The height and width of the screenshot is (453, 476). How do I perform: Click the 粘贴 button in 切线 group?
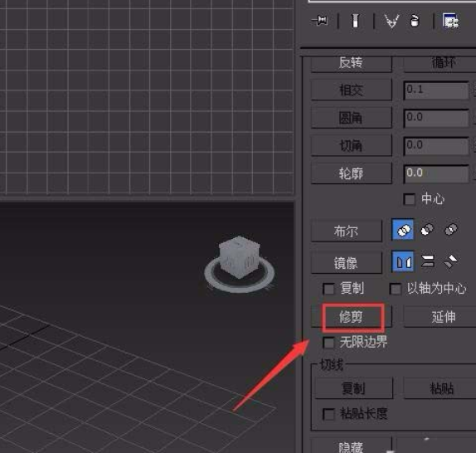point(440,388)
